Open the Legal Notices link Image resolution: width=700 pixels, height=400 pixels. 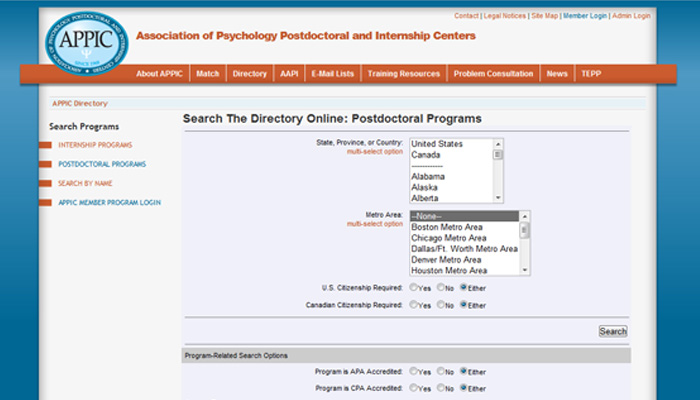504,16
